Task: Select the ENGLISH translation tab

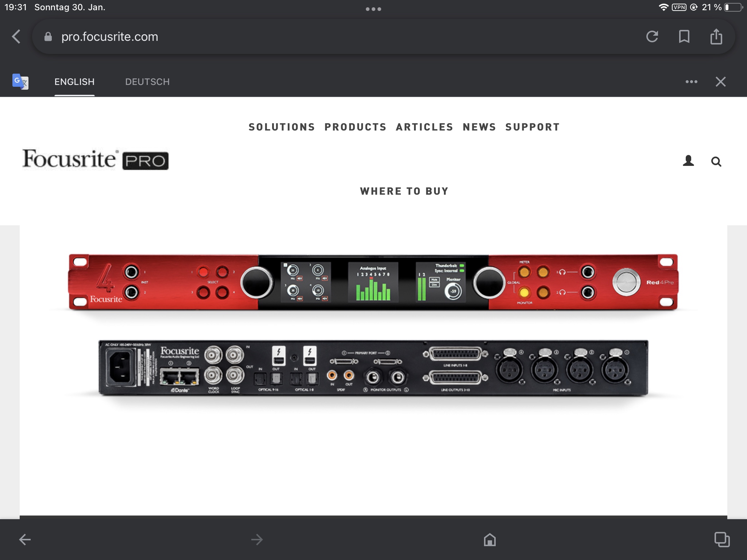Action: click(x=74, y=82)
